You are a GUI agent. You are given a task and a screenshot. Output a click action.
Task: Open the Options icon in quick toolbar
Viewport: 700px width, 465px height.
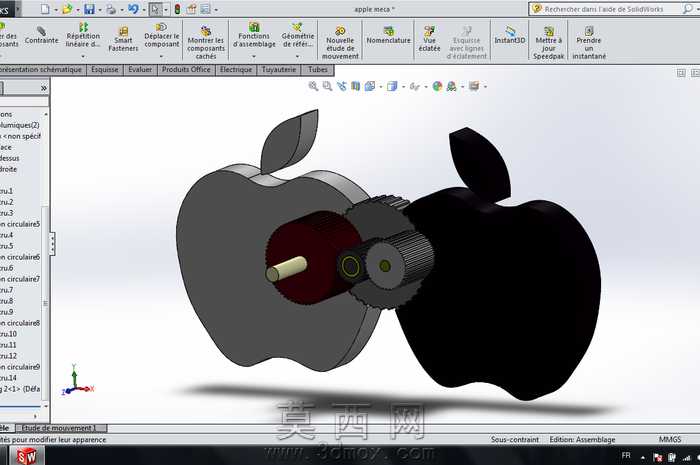point(205,9)
